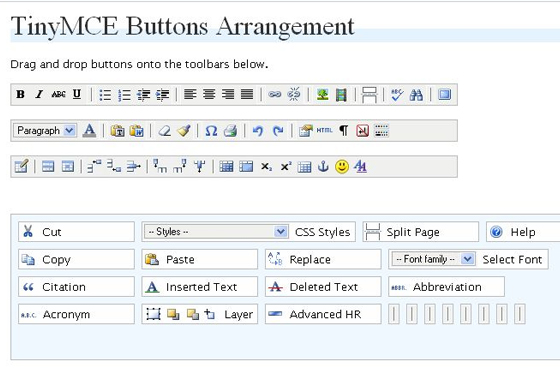Click Paste from Word icon
560x368 pixels.
click(x=136, y=131)
